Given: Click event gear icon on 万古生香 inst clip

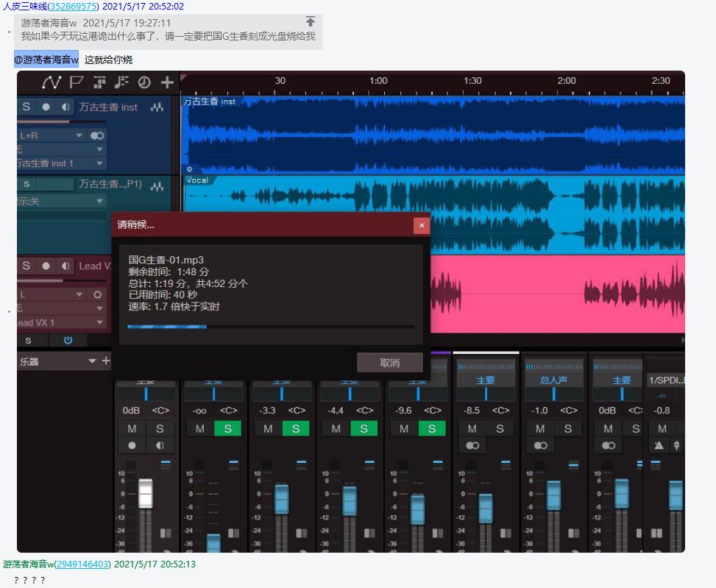Looking at the screenshot, I should pyautogui.click(x=189, y=169).
